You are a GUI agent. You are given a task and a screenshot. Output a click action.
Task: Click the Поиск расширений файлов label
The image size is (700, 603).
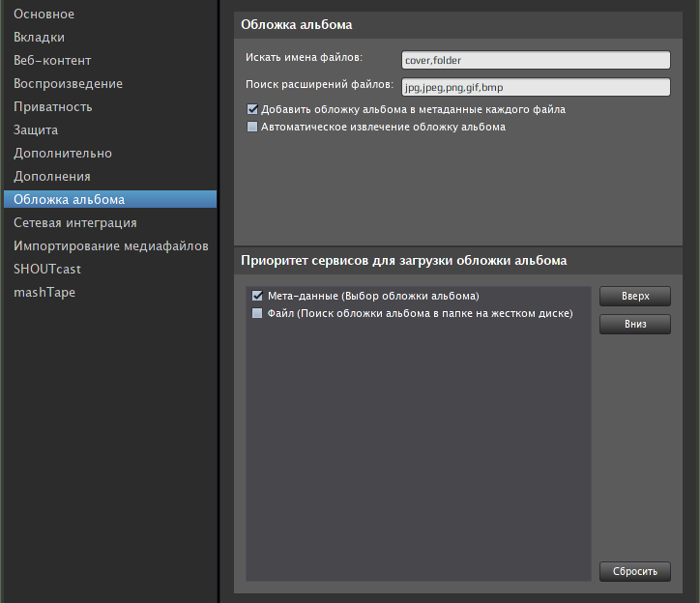320,84
